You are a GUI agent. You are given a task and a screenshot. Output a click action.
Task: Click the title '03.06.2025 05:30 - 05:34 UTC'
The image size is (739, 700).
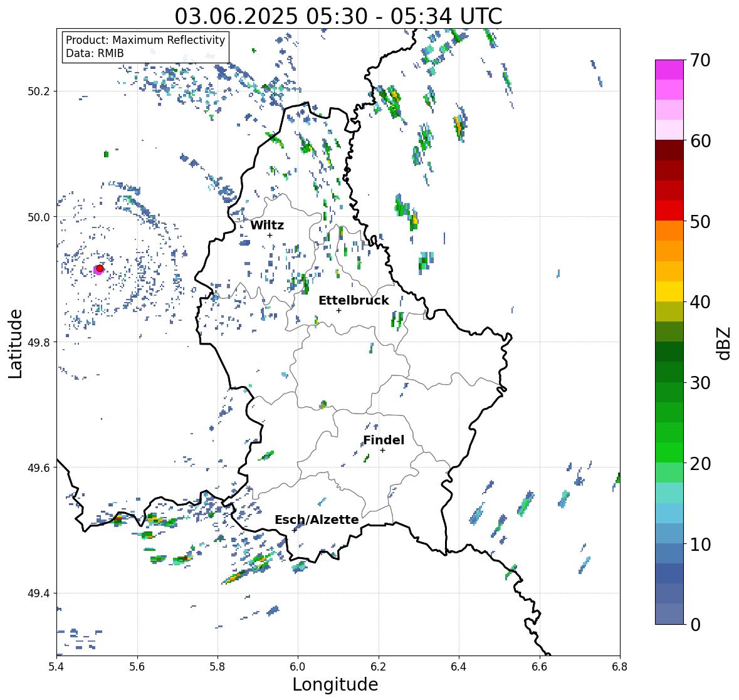click(338, 16)
